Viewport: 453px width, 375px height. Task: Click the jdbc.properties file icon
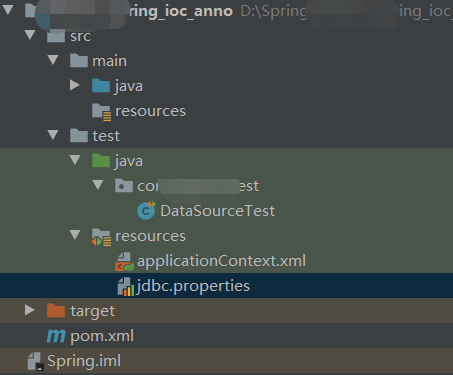click(x=126, y=287)
